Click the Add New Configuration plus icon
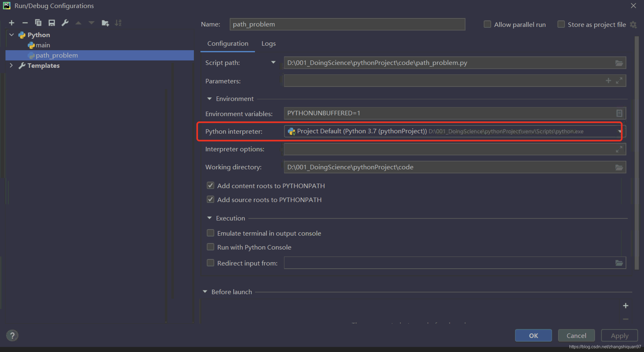Screen dimensions: 644x352 point(11,23)
